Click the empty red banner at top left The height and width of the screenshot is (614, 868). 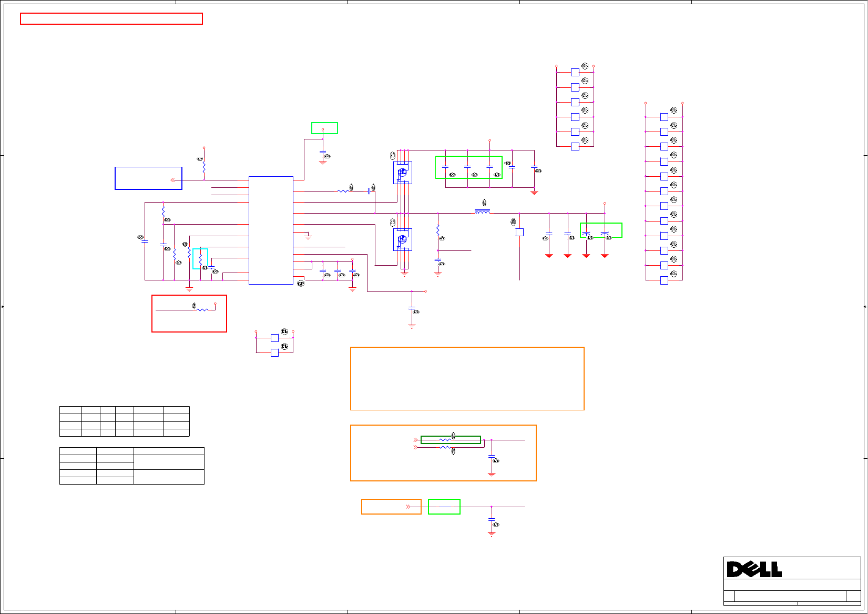pyautogui.click(x=111, y=19)
